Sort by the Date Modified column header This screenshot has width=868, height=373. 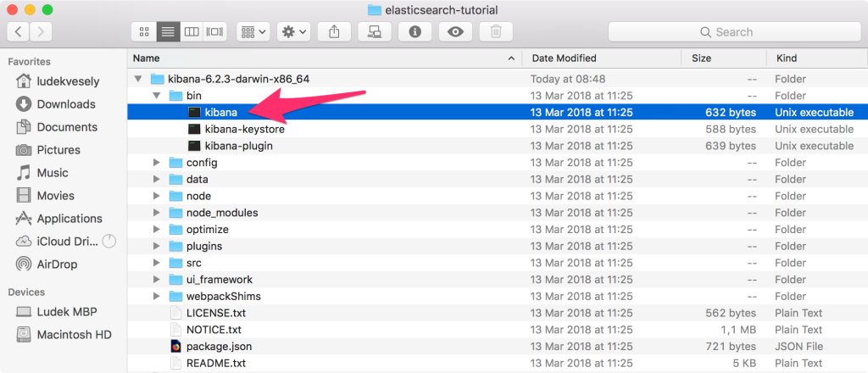coord(602,58)
